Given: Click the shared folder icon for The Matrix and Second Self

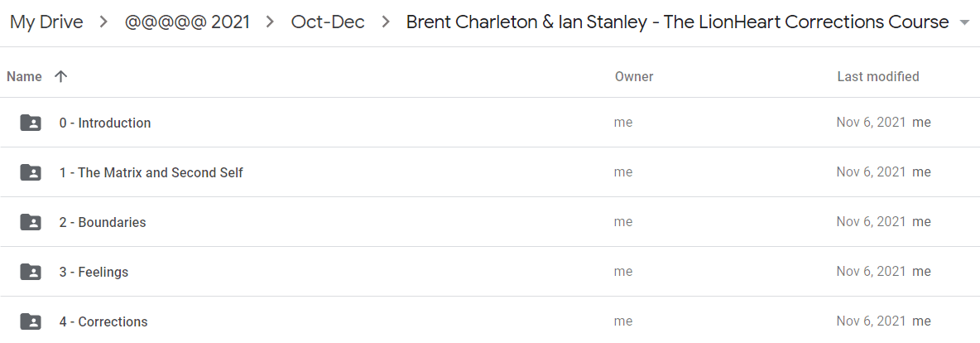Looking at the screenshot, I should (31, 172).
